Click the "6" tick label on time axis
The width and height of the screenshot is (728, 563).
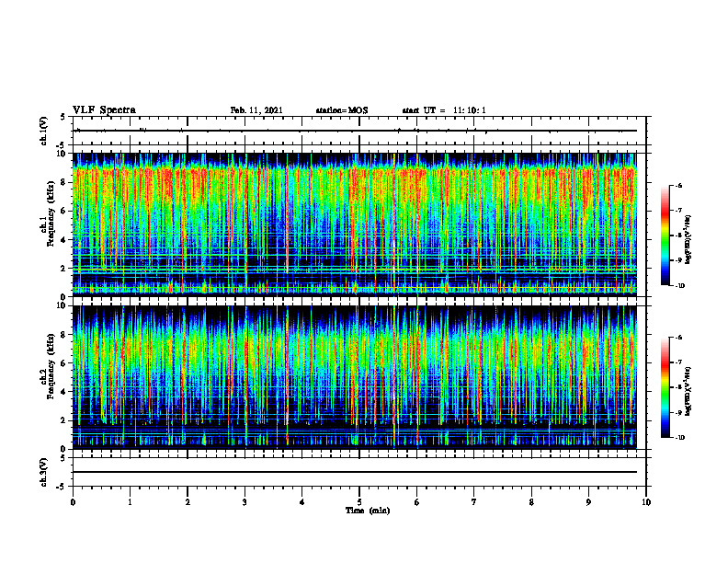coord(417,502)
